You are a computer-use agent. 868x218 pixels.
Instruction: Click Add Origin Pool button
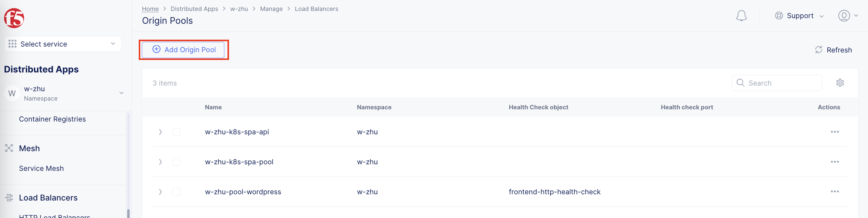[x=183, y=50]
